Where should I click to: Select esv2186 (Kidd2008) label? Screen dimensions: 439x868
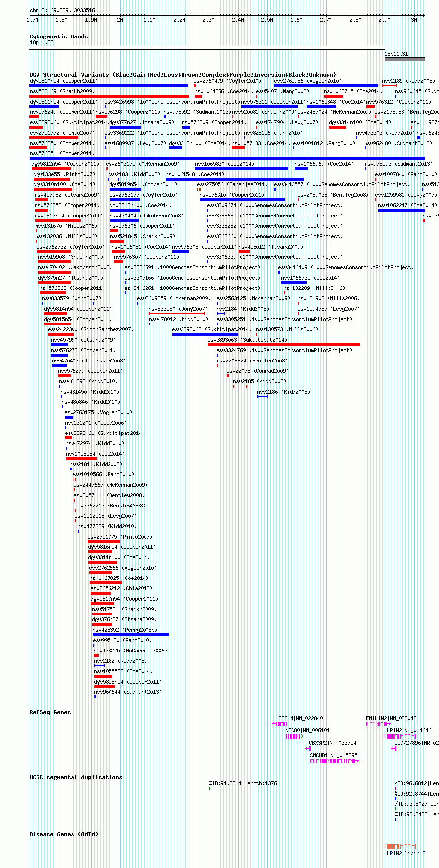[284, 392]
